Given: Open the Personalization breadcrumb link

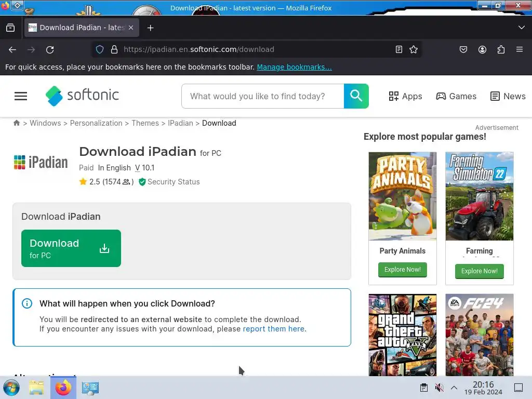Looking at the screenshot, I should click(96, 123).
